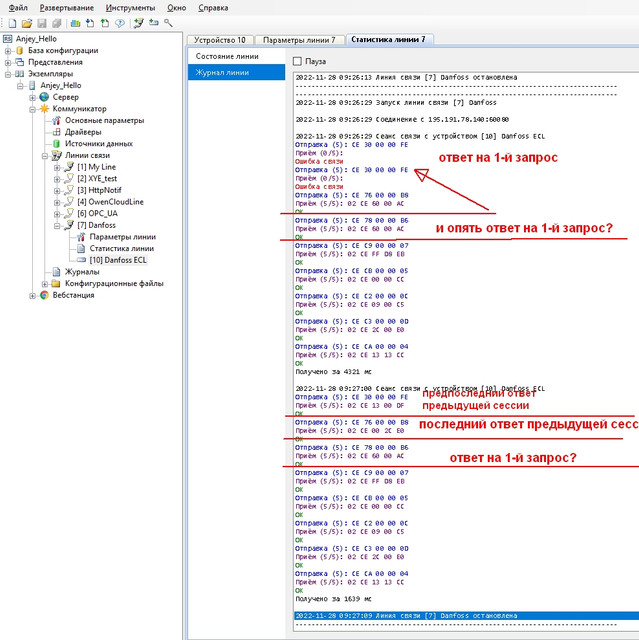Expand the База конфигурации node
Image resolution: width=639 pixels, height=640 pixels.
click(x=8, y=51)
